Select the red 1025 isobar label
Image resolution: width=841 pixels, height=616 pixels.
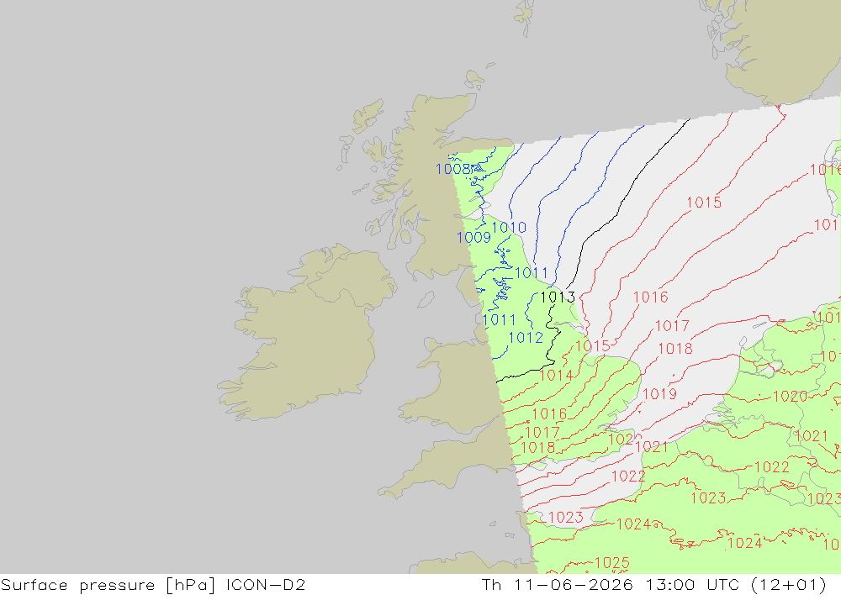point(612,563)
